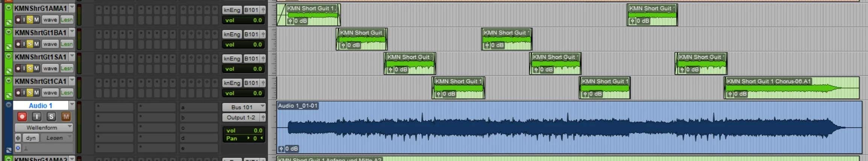Unsolo the KMNShrtGt1CA1 track

pos(30,93)
